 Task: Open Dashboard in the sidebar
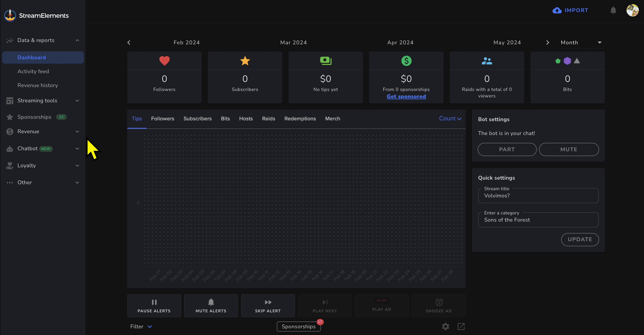(x=43, y=57)
